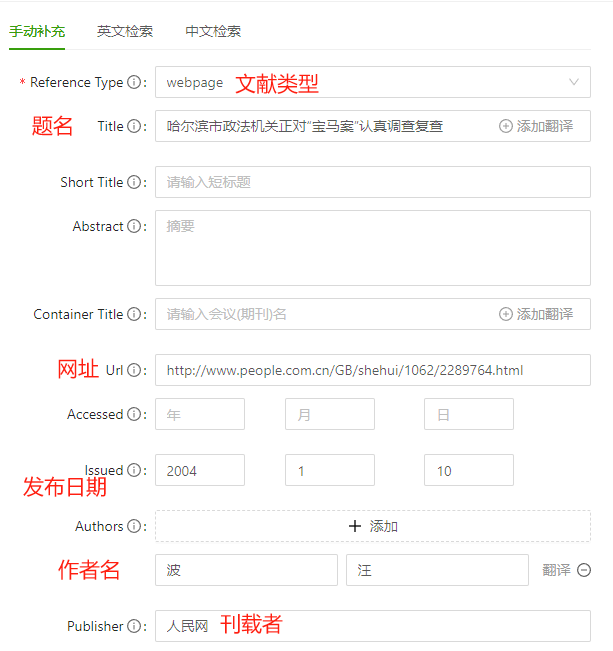Viewport: 613px width, 651px height.
Task: Click the info icon beside Authors
Action: click(134, 526)
